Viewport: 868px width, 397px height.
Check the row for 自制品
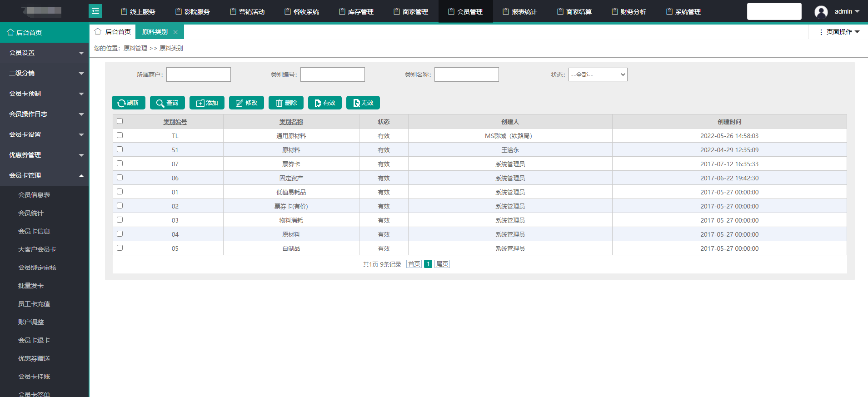(x=120, y=248)
